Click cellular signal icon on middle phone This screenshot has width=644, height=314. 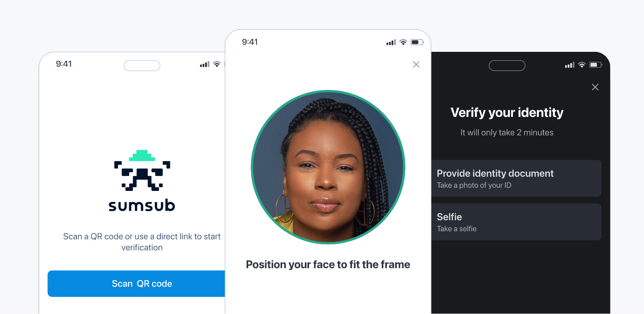[391, 42]
